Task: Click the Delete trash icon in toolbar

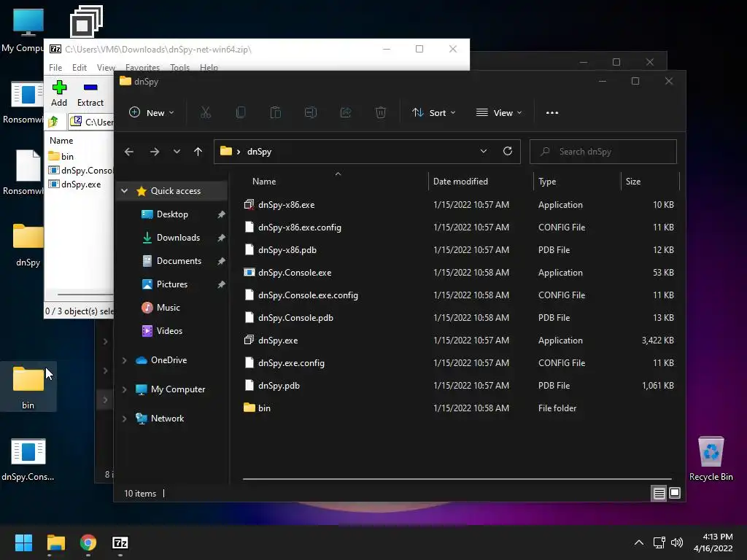Action: (380, 113)
